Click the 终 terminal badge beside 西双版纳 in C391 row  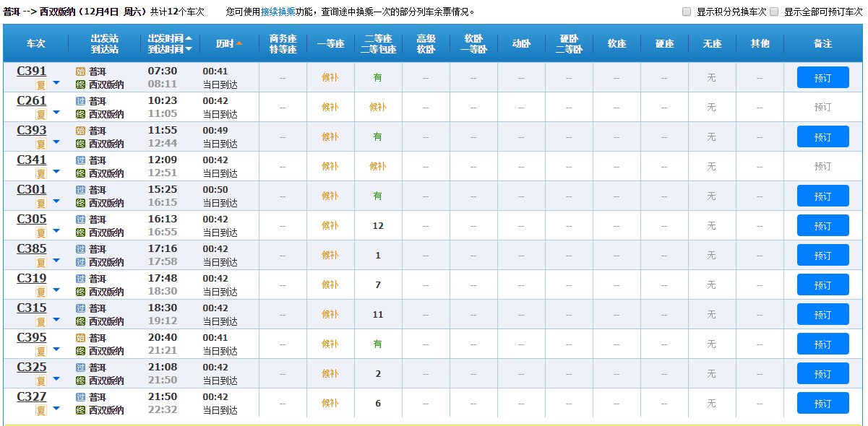click(80, 84)
